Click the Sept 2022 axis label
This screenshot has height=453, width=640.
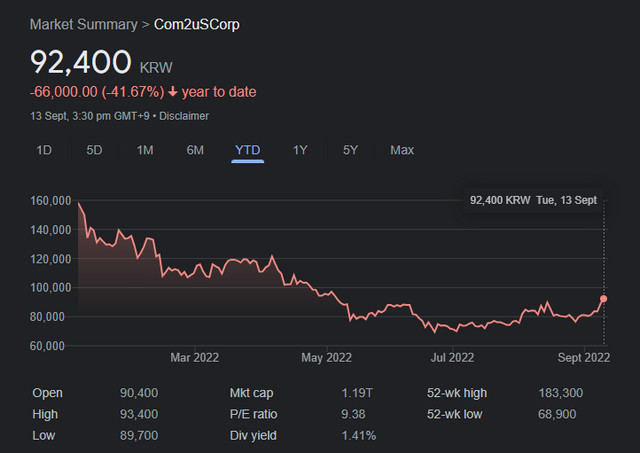point(584,358)
